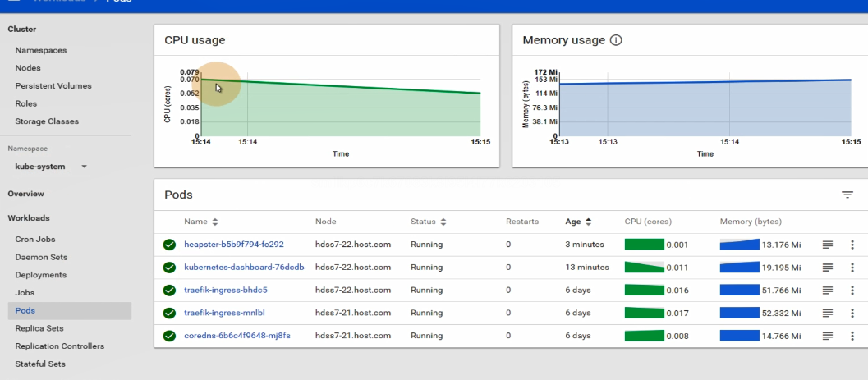868x380 pixels.
Task: Go to Nodes under Cluster
Action: pos(28,68)
